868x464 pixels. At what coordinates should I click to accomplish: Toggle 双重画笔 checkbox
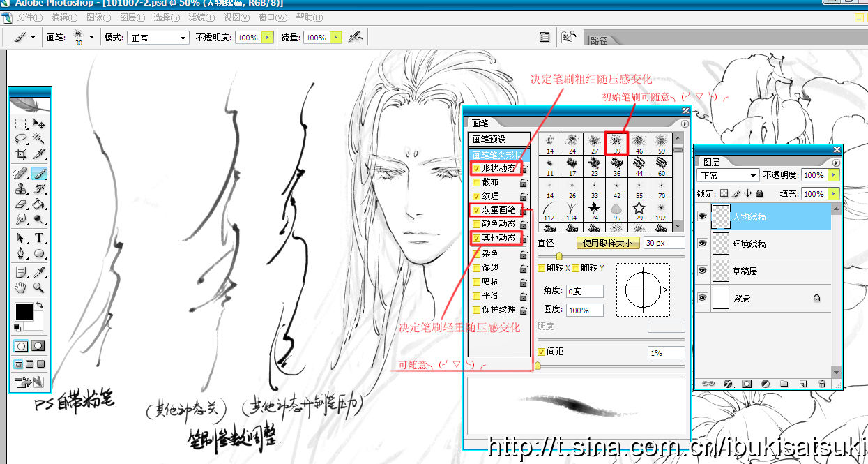pos(476,210)
